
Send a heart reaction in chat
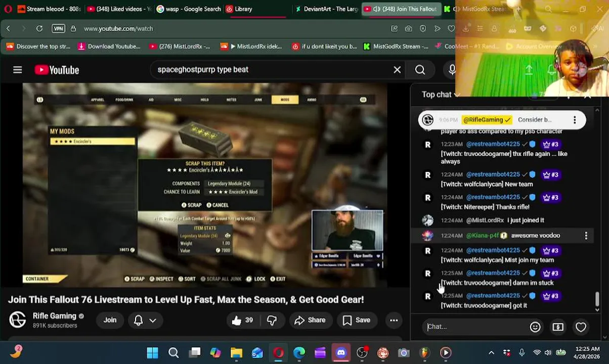click(581, 327)
